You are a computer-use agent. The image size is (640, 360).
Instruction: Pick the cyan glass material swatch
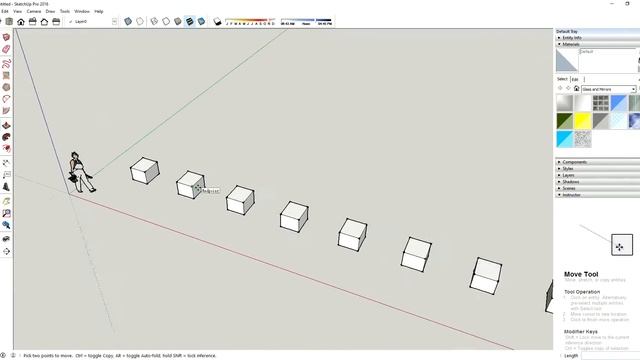click(x=564, y=139)
